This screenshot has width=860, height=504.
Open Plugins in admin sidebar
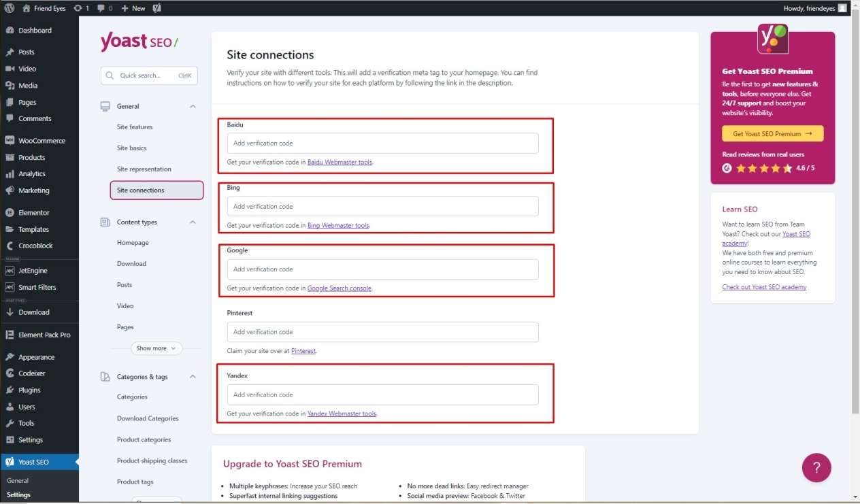click(29, 390)
